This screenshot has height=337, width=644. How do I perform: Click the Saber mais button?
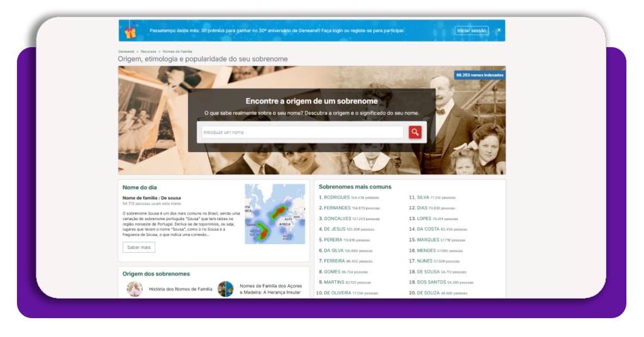pyautogui.click(x=139, y=248)
